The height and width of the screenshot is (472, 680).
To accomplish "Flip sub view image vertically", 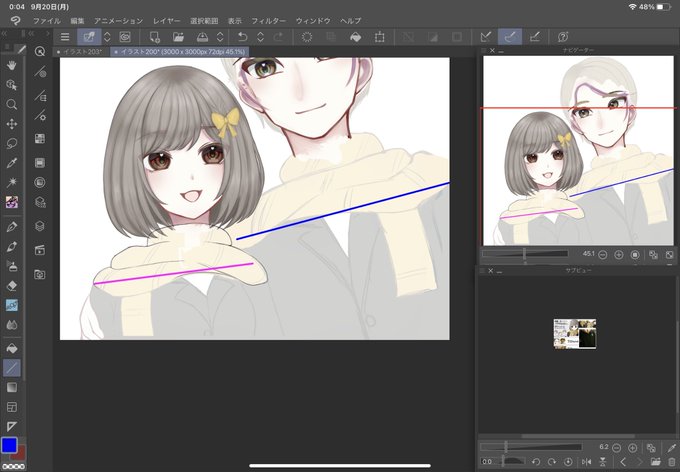I will tap(603, 462).
